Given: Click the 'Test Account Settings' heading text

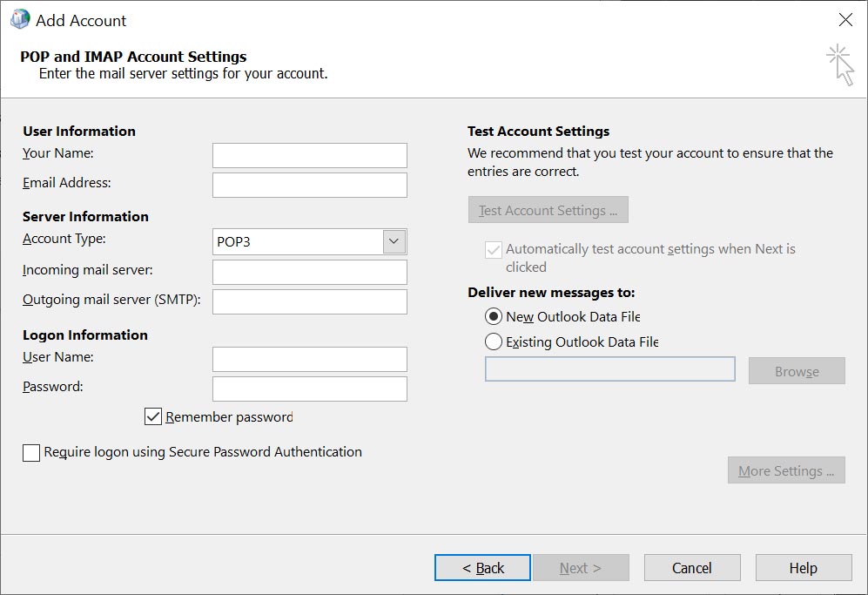Looking at the screenshot, I should pos(539,132).
